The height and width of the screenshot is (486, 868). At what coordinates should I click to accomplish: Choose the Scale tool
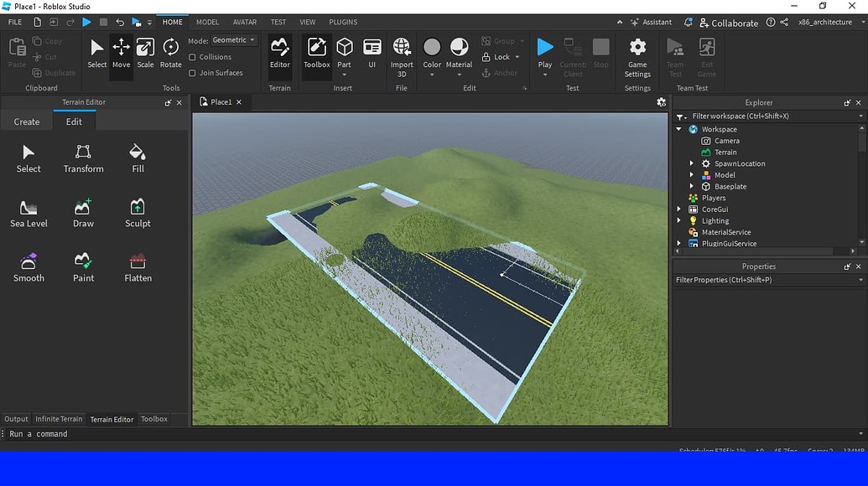click(x=146, y=54)
